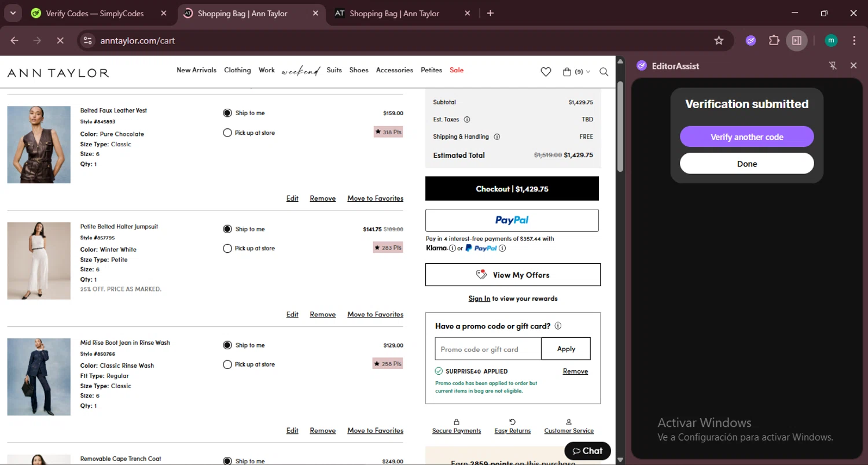Open Petite Belted Halter Jumpsuit thumbnail

point(39,261)
